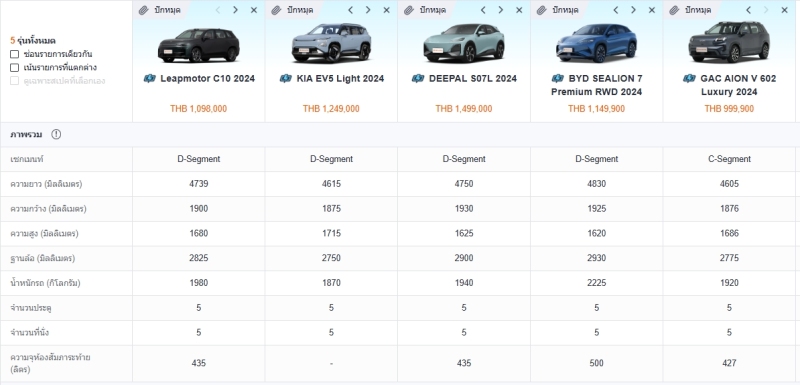Remove the BYD SEALION 7 column
This screenshot has width=800, height=385.
click(652, 10)
